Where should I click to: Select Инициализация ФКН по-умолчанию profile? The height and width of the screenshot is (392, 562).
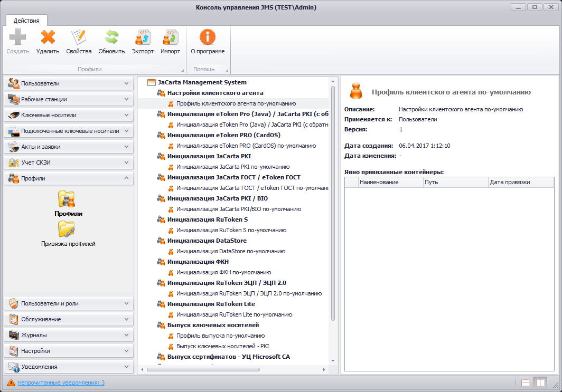pos(223,272)
